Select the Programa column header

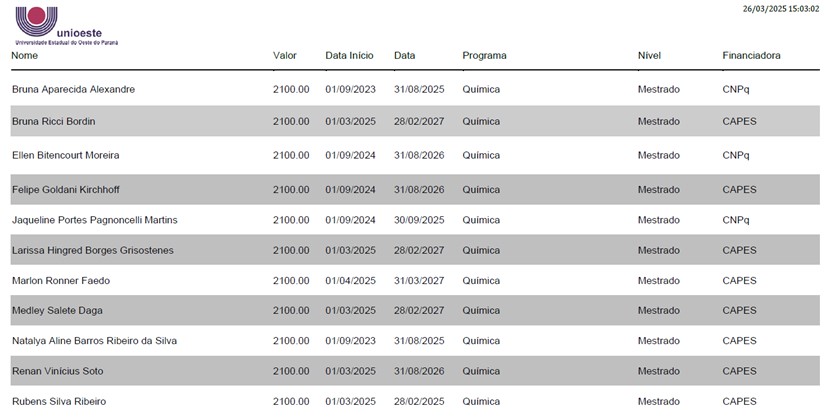[x=484, y=56]
